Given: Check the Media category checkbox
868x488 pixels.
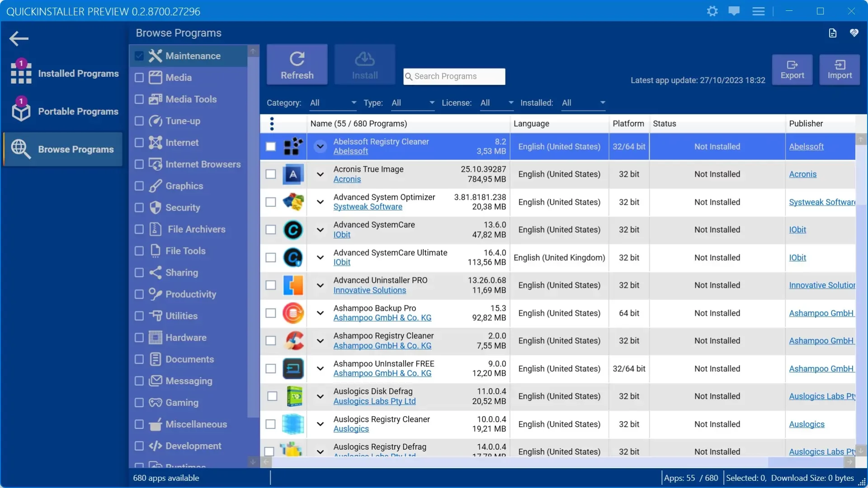Looking at the screenshot, I should 139,78.
